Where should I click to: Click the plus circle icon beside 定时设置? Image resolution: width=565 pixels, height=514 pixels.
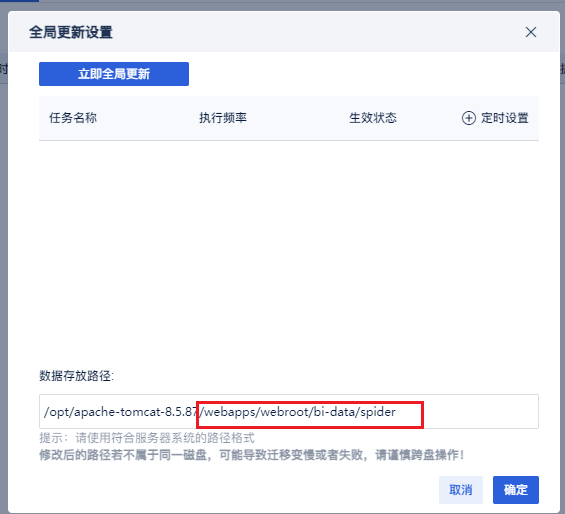pos(468,118)
